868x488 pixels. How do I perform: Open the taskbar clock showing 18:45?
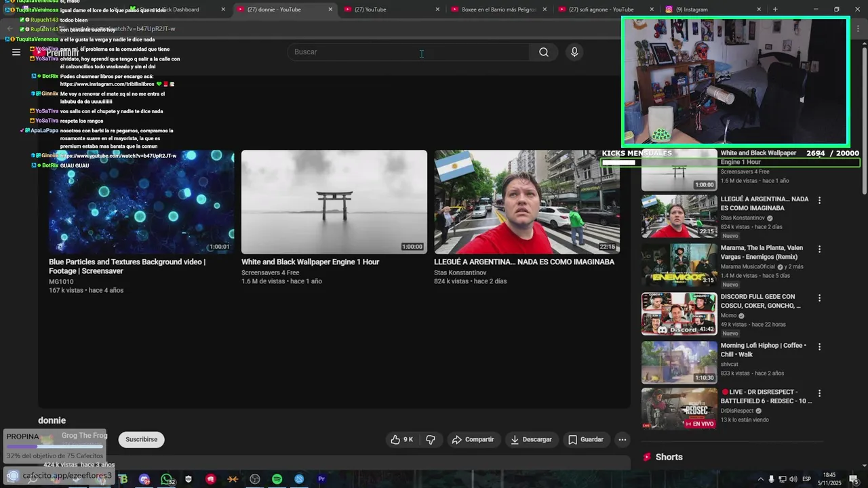point(829,479)
